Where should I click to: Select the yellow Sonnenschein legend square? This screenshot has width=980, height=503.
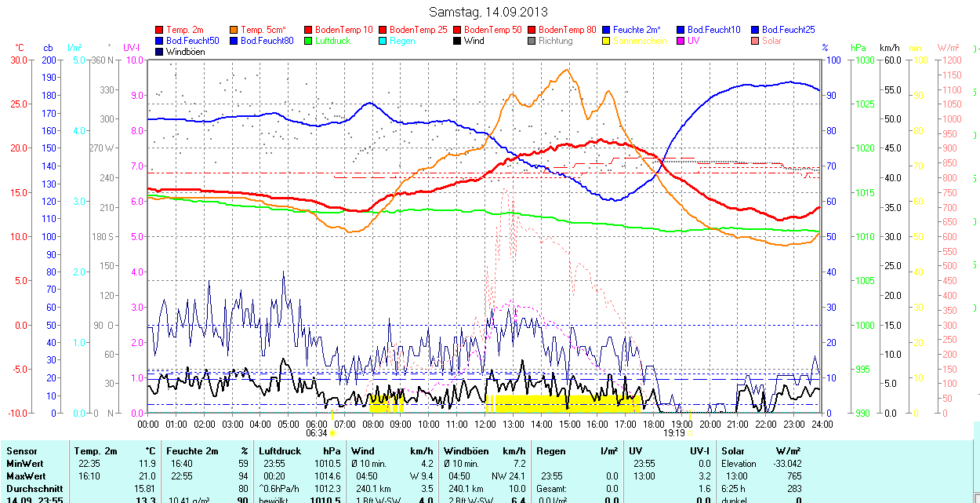(607, 41)
